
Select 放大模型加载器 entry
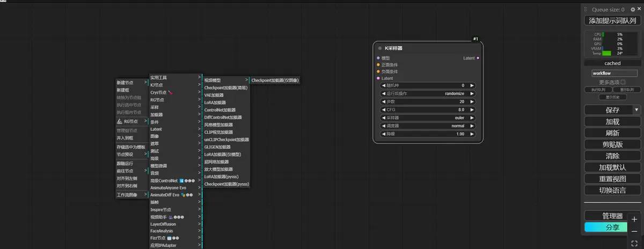pyautogui.click(x=226, y=169)
